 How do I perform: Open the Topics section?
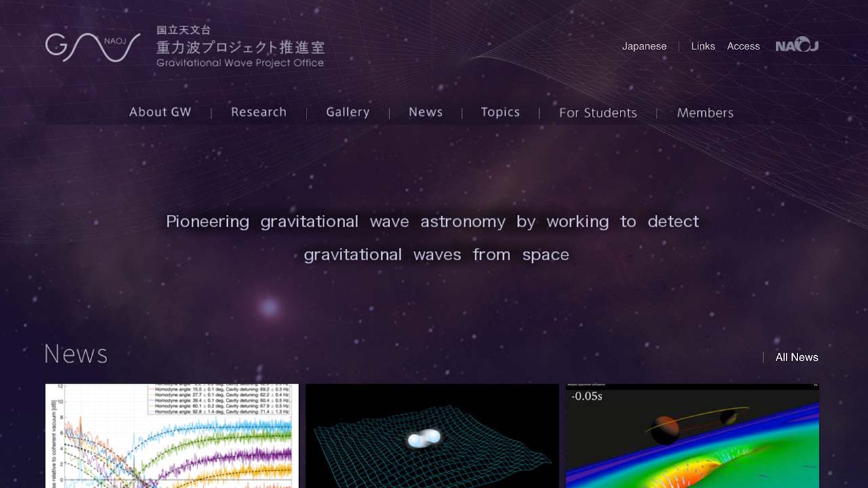pyautogui.click(x=500, y=112)
